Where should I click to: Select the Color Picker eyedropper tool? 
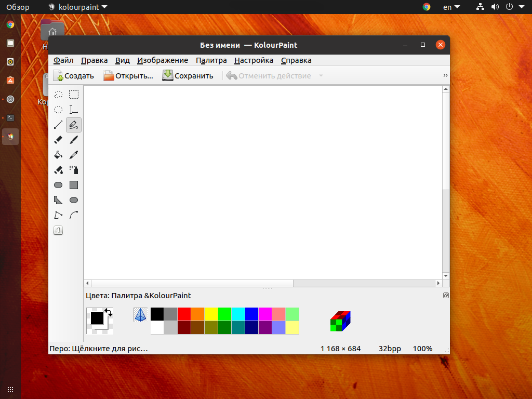click(x=74, y=155)
